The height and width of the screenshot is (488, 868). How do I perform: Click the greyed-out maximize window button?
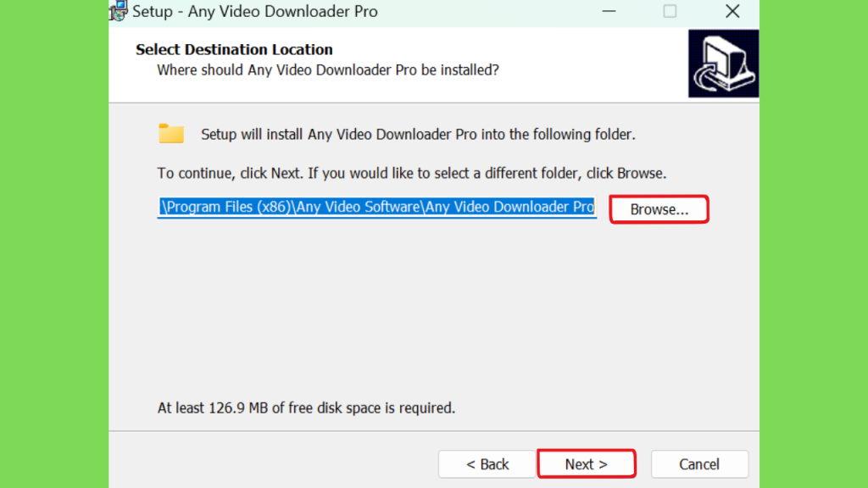click(670, 11)
